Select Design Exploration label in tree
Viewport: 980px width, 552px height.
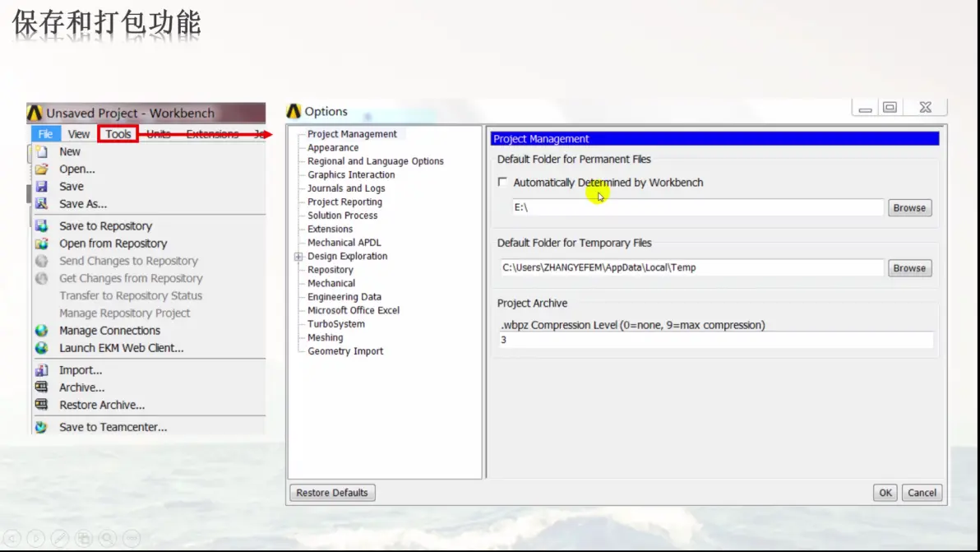click(x=347, y=257)
